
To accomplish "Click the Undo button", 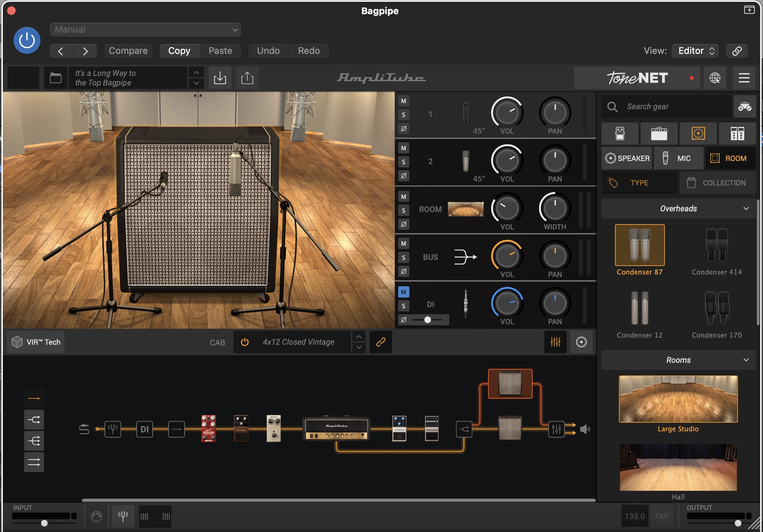I will 268,51.
